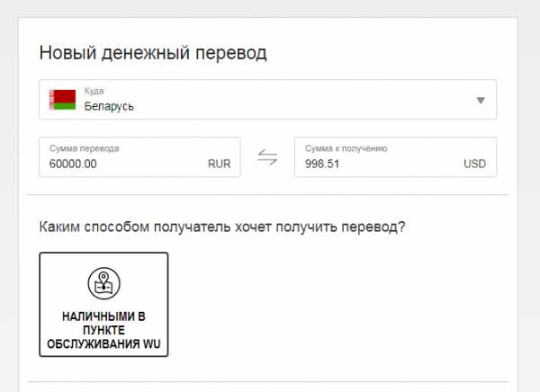Viewport: 540px width, 392px height.
Task: Click the USD currency label
Action: pyautogui.click(x=474, y=165)
